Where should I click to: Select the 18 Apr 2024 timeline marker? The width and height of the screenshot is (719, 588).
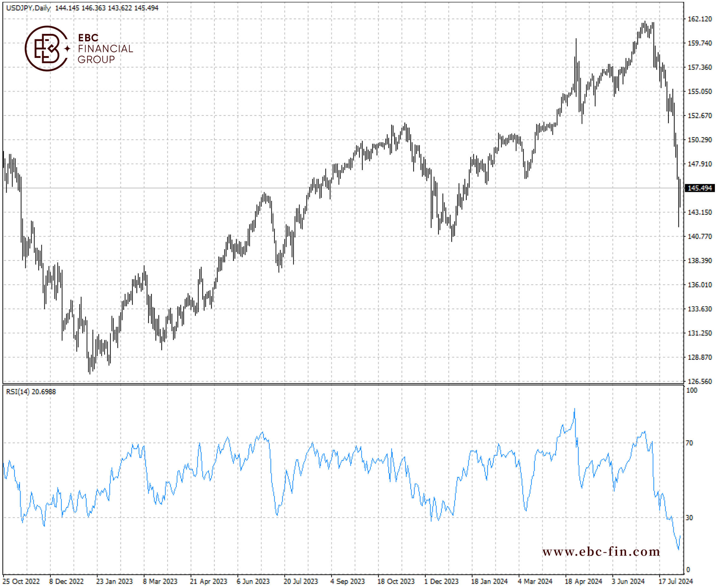click(x=583, y=581)
